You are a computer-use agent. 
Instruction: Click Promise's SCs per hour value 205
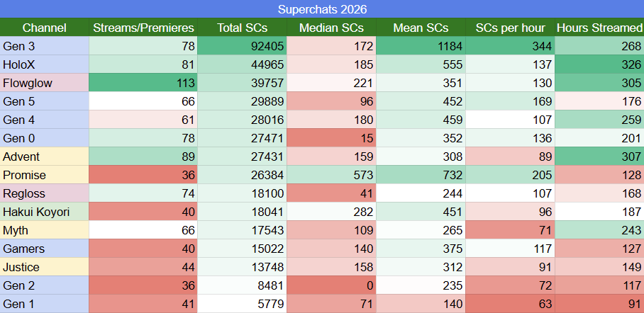pos(510,175)
